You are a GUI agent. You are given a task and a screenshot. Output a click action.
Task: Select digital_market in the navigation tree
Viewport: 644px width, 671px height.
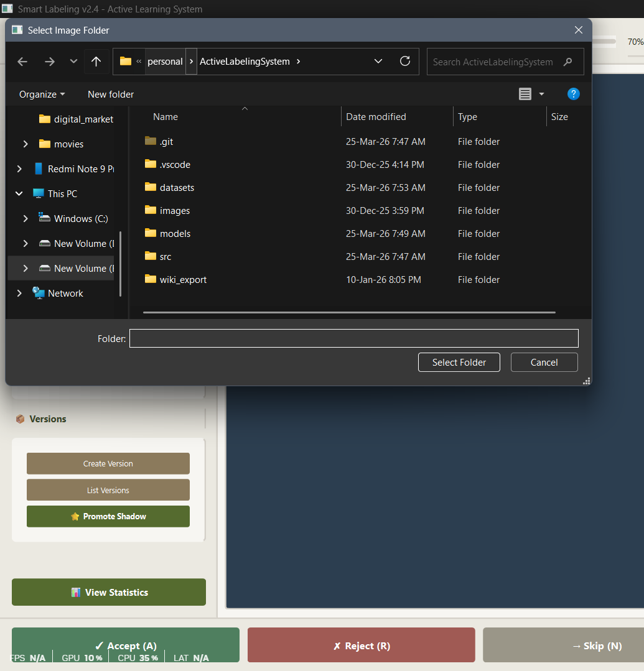tap(76, 119)
